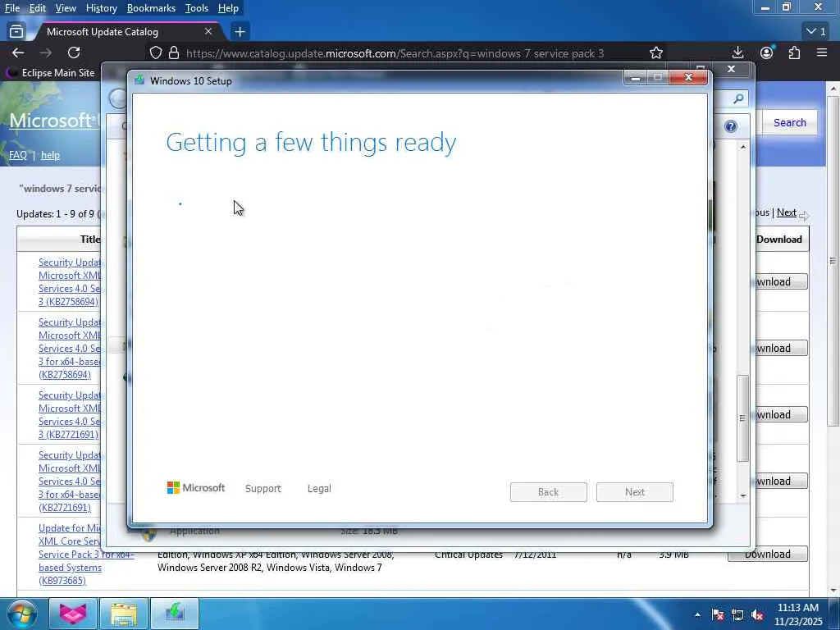This screenshot has width=840, height=630.
Task: Expand the list all tabs dropdown
Action: click(x=816, y=32)
